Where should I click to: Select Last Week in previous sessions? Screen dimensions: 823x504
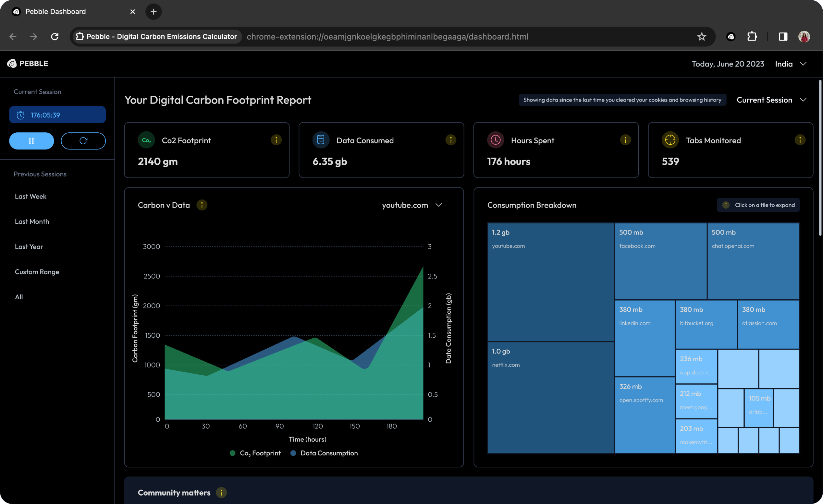31,196
